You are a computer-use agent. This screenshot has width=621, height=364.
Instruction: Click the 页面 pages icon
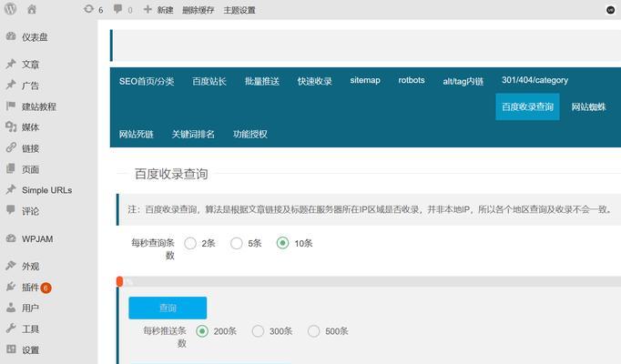11,168
